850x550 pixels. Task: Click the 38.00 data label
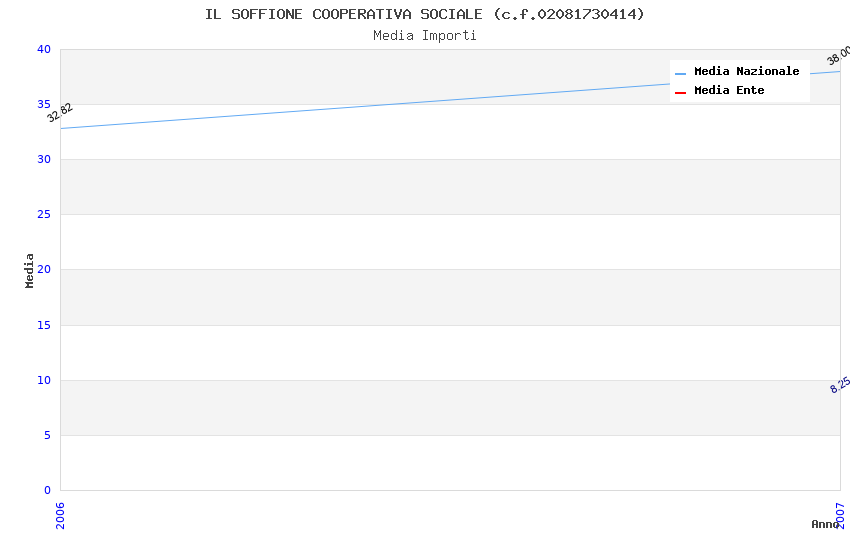(838, 56)
